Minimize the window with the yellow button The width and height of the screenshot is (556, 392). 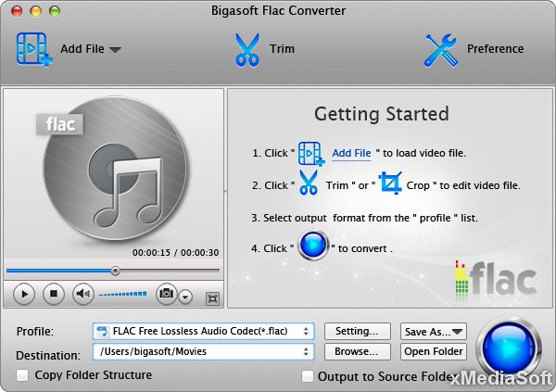(36, 11)
